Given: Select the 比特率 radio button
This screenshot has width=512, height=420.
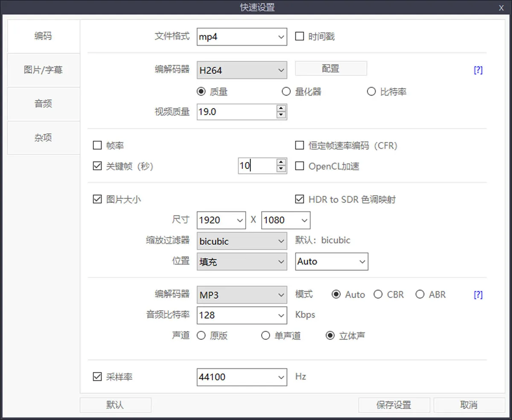Looking at the screenshot, I should pos(372,92).
